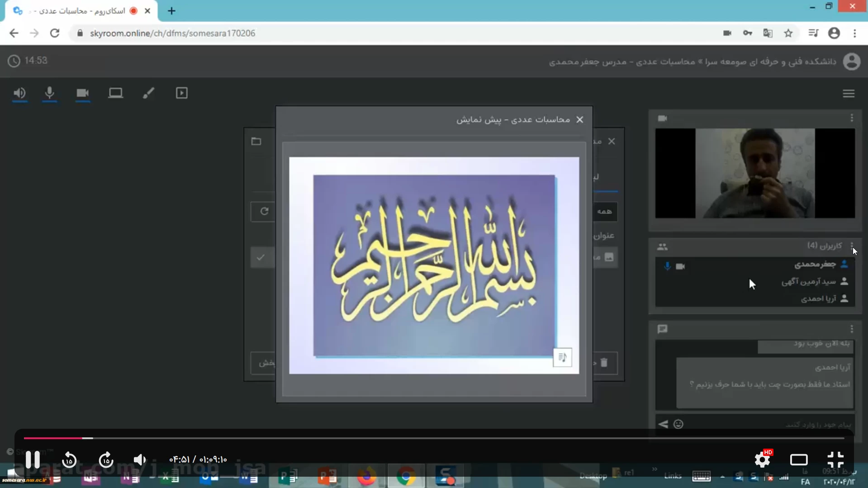
Task: Select user جعفر محمدی in the list
Action: (815, 264)
